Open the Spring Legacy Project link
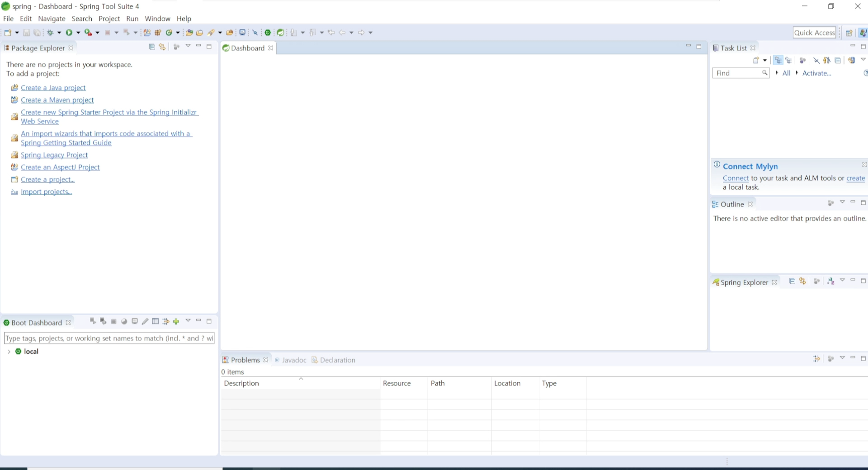 tap(54, 155)
